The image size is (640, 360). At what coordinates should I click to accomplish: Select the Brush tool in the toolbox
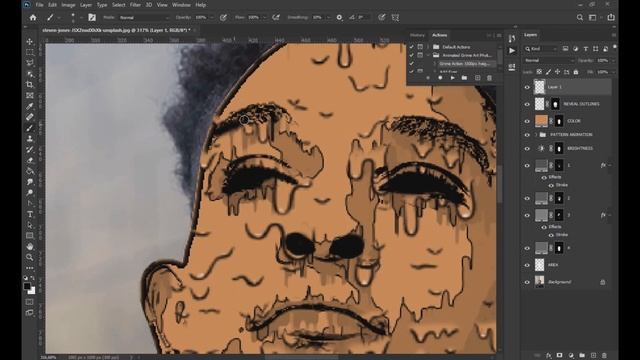pos(30,128)
